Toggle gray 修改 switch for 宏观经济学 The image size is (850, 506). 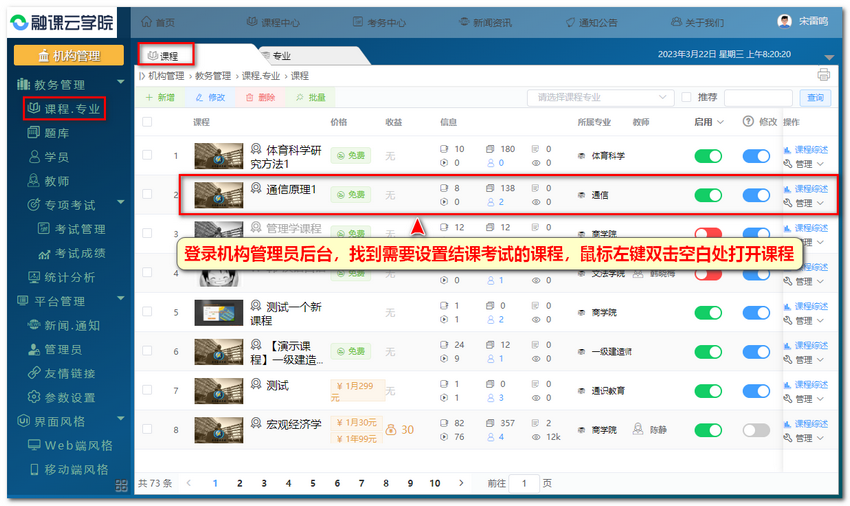click(x=756, y=430)
